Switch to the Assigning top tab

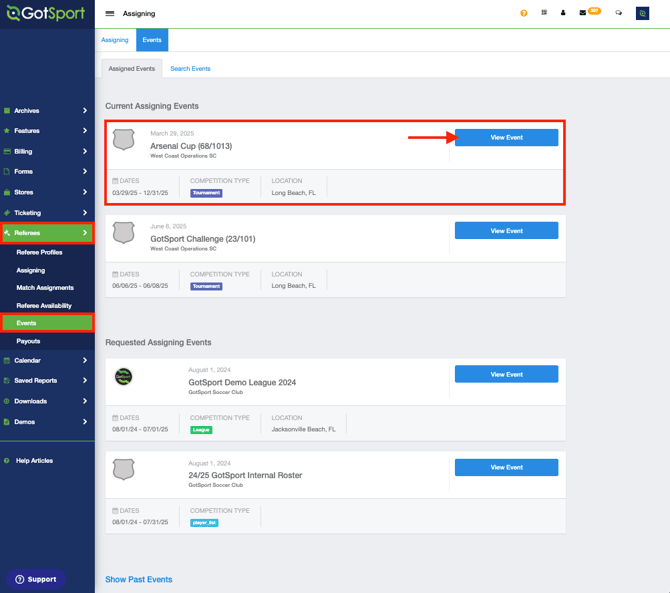[115, 40]
